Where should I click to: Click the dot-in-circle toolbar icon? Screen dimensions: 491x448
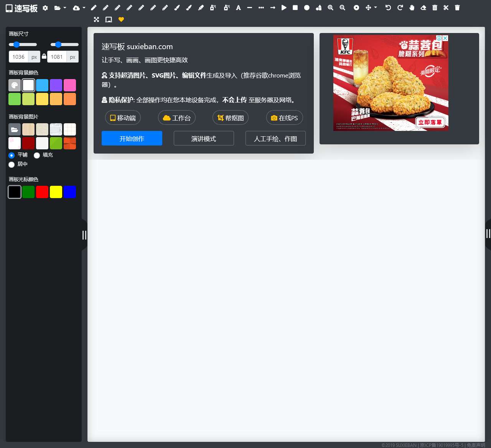(x=356, y=8)
